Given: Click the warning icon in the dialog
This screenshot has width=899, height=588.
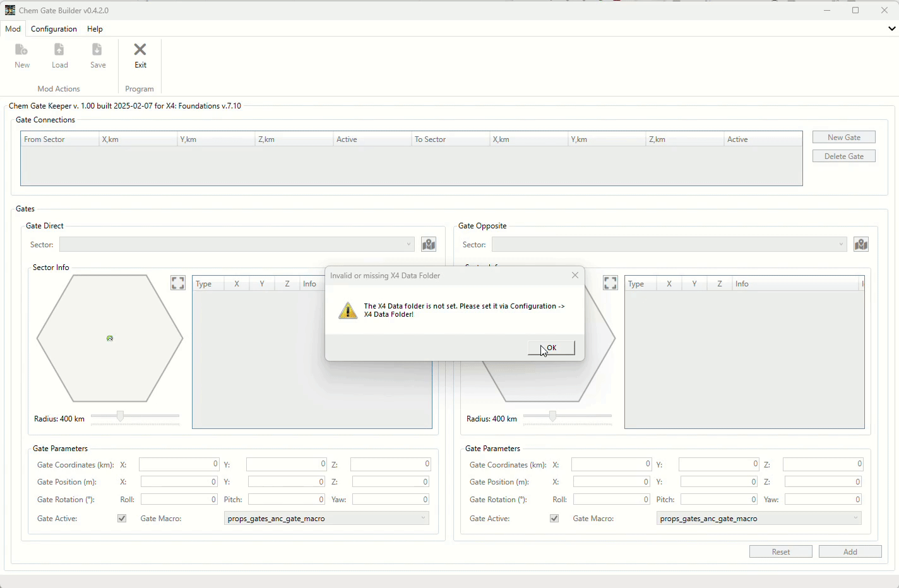Looking at the screenshot, I should pos(348,310).
